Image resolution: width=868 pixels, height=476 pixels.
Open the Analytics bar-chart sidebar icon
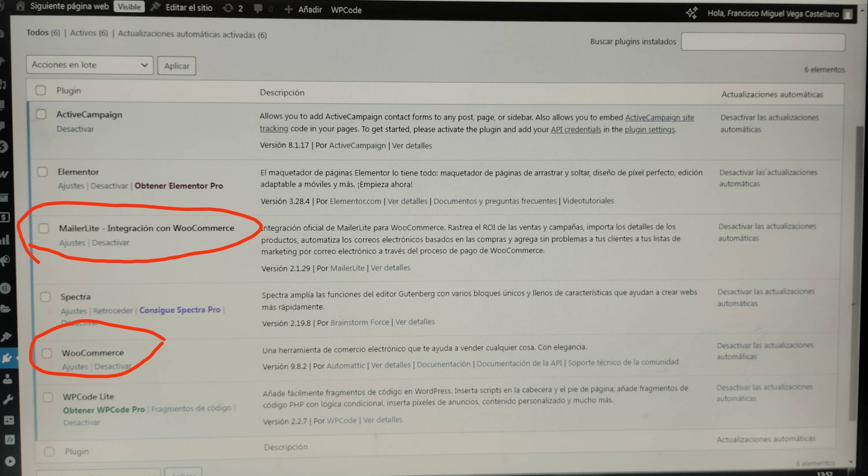point(5,240)
